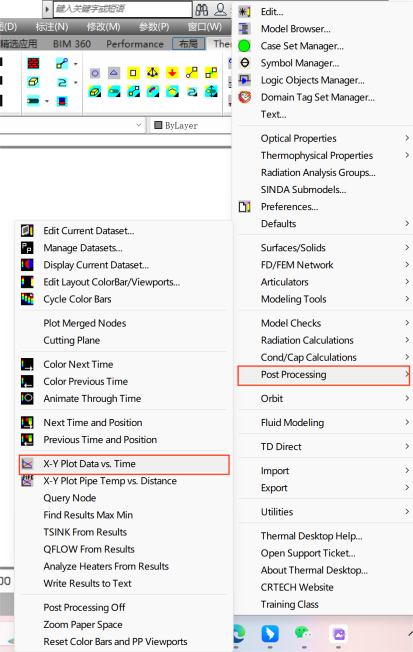Click the gray circle node toolbar icon
Screen dimensions: 413x652
click(95, 74)
